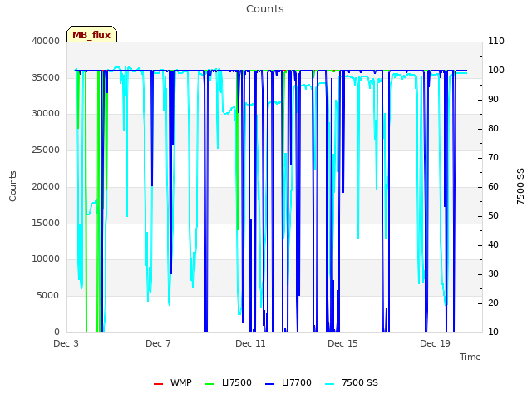Click the right 7500 SS axis title
Image resolution: width=532 pixels, height=399 pixels.
coord(520,186)
